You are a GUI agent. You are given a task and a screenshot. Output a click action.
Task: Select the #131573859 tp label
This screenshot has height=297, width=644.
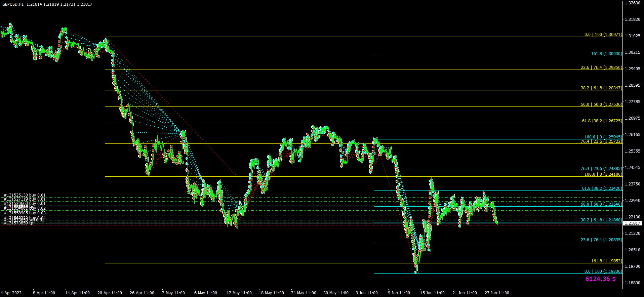(x=18, y=223)
